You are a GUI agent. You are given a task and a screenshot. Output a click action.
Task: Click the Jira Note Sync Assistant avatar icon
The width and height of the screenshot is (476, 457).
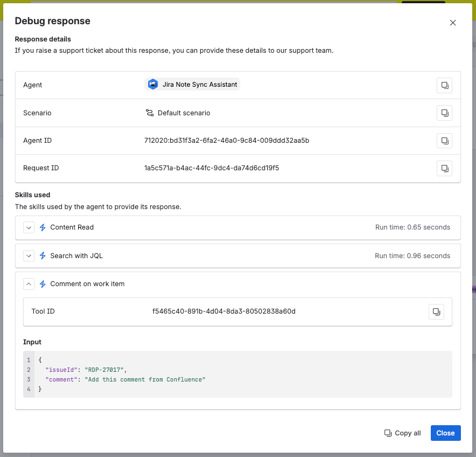tap(153, 85)
